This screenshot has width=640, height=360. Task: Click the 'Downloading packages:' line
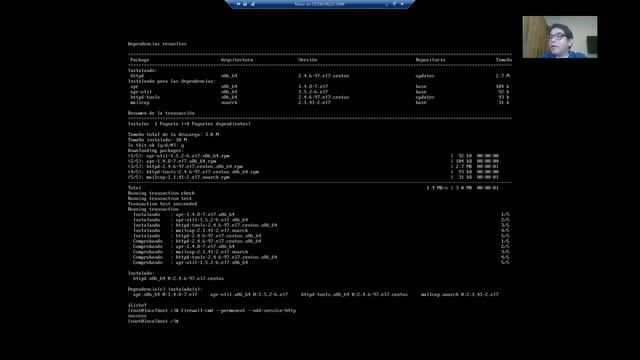(x=156, y=150)
